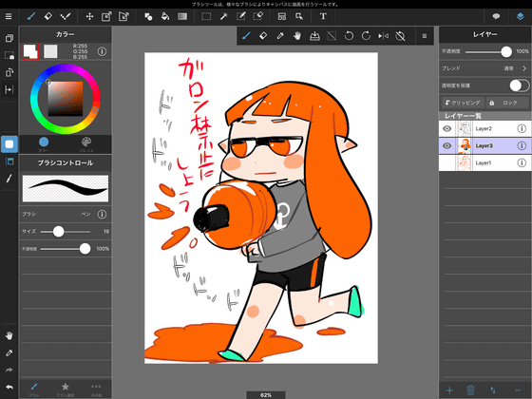The image size is (532, 399).
Task: Select Brush in the floating toolbar
Action: click(x=246, y=36)
